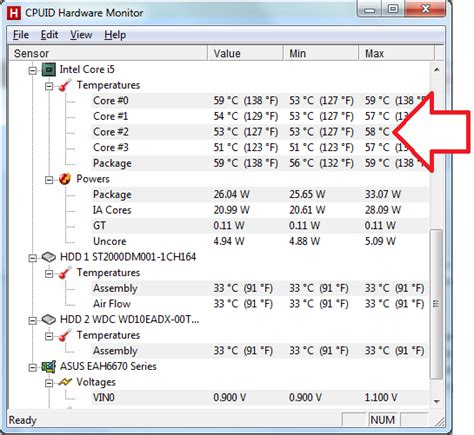Click the Value column header
The height and width of the screenshot is (435, 474).
pyautogui.click(x=245, y=53)
